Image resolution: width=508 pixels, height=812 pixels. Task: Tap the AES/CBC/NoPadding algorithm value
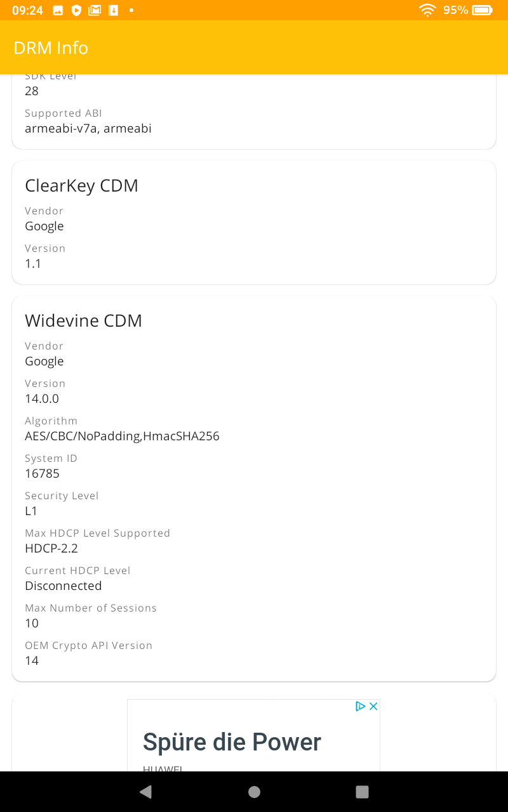click(122, 436)
